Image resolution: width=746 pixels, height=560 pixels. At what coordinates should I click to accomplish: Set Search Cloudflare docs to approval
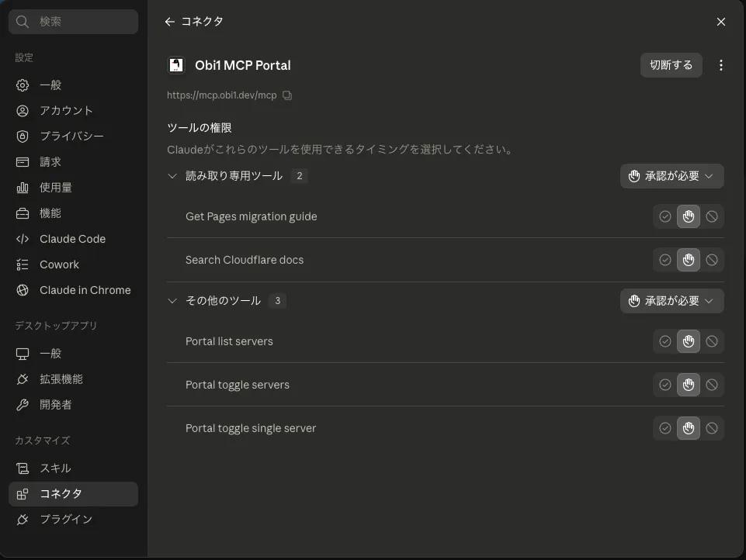click(x=689, y=260)
